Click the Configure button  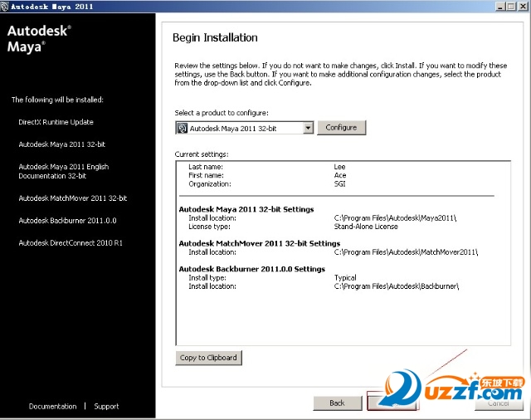pyautogui.click(x=341, y=128)
